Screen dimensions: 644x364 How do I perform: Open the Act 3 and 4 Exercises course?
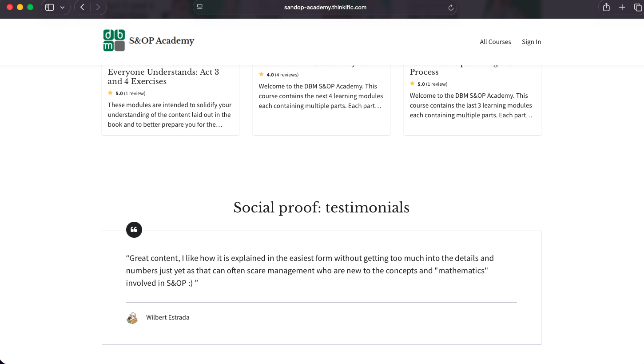163,76
